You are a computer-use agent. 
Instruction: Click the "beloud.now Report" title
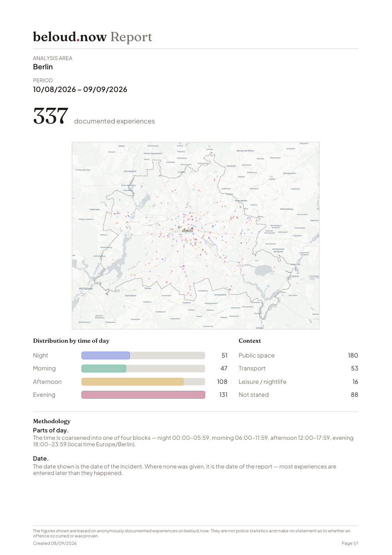point(92,37)
